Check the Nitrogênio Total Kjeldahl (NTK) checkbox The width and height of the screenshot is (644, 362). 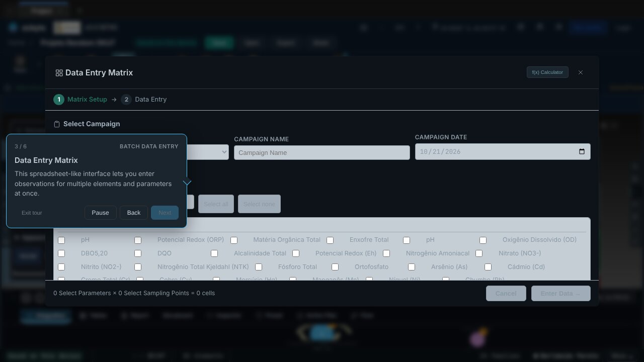point(138,267)
